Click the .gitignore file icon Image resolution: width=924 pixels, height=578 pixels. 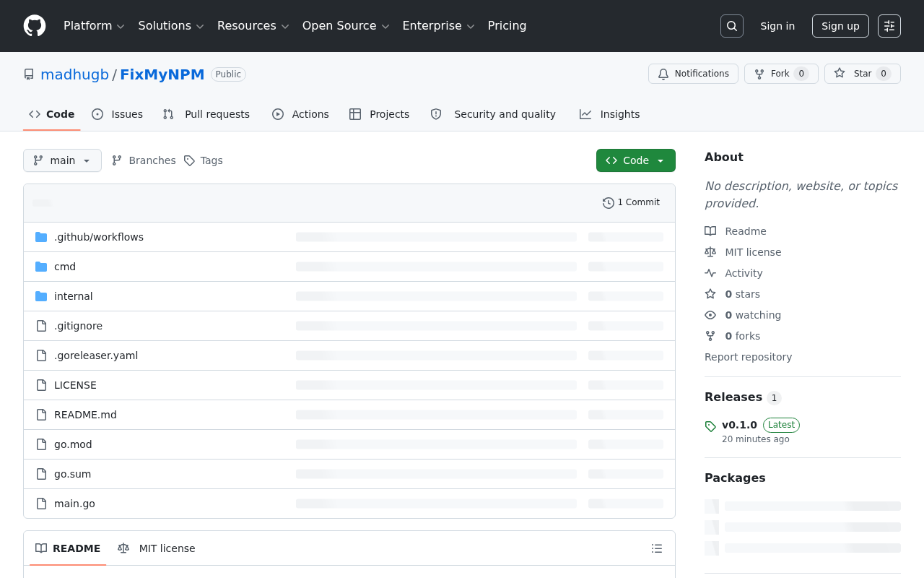tap(41, 326)
